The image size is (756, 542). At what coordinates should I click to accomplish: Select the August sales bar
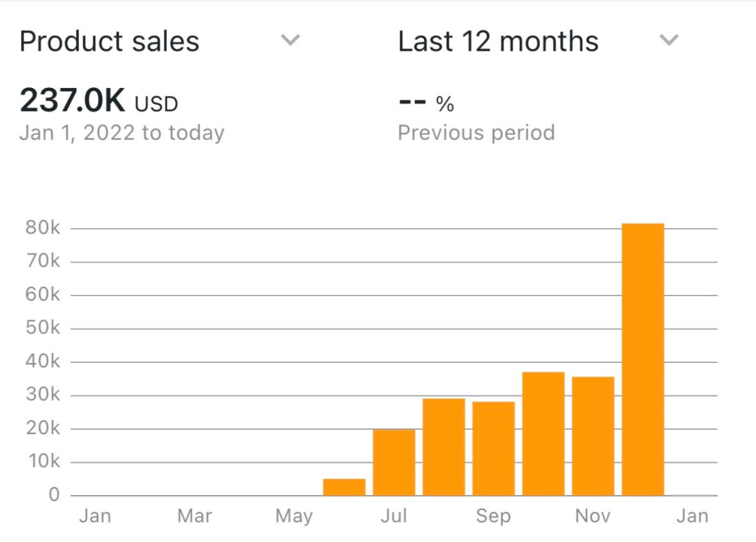click(x=444, y=447)
